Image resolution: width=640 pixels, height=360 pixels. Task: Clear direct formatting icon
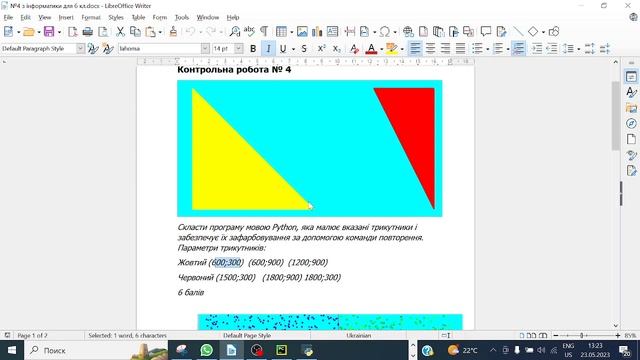click(x=354, y=49)
